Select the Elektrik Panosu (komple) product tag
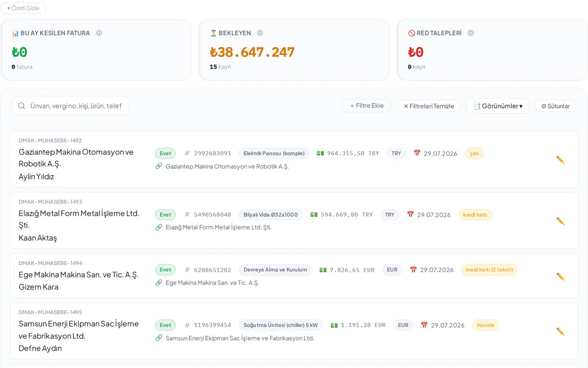Screen dimensions: 588x368 tap(274, 153)
